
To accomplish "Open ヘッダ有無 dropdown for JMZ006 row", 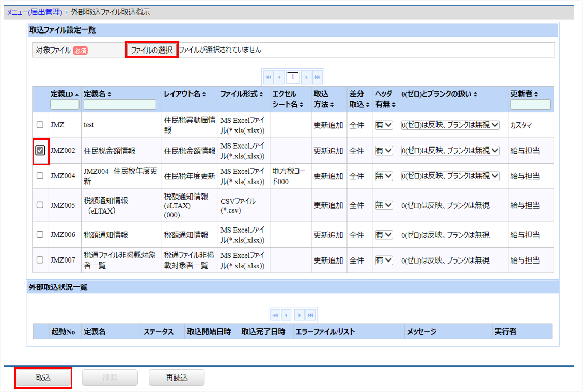I will tap(384, 235).
